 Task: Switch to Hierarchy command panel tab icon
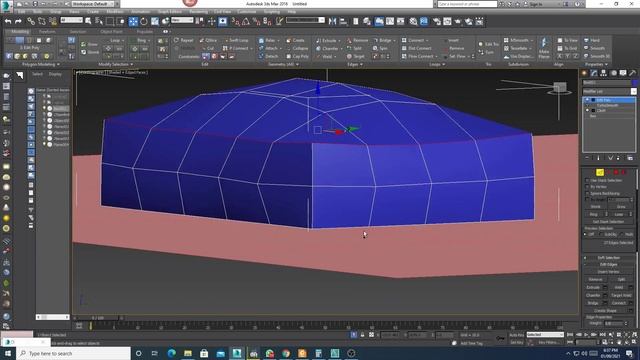pos(603,73)
